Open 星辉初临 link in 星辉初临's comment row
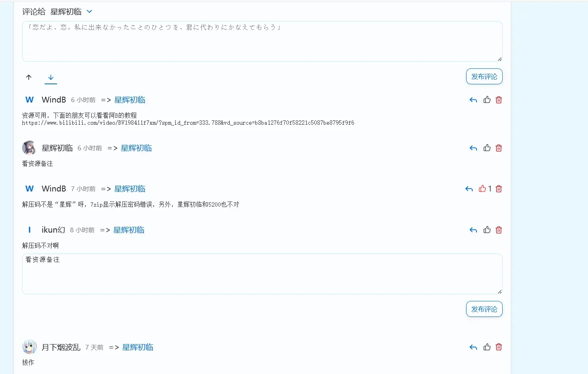This screenshot has height=374, width=588. point(136,148)
